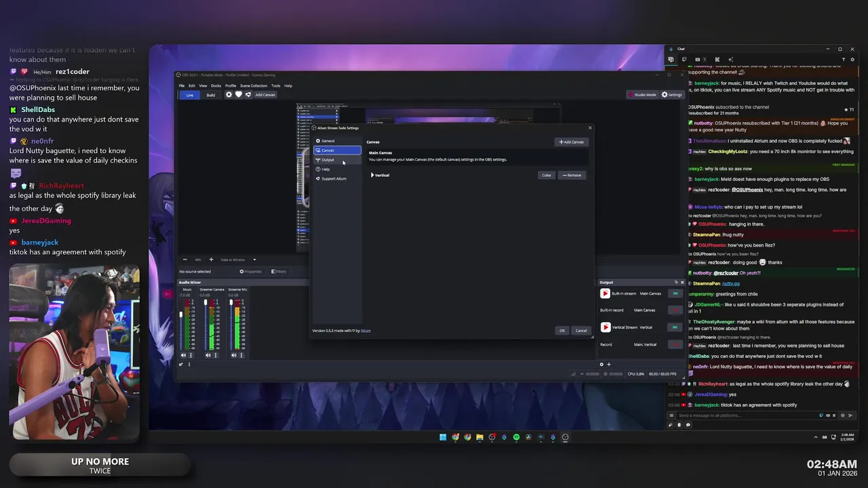The width and height of the screenshot is (868, 488).
Task: Open the Help section in settings sidebar
Action: (337, 169)
